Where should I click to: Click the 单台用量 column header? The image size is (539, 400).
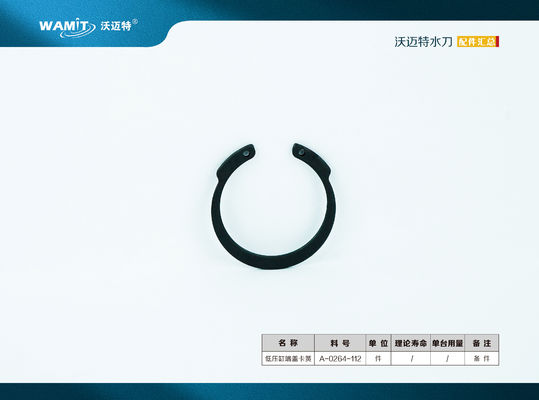pos(447,343)
